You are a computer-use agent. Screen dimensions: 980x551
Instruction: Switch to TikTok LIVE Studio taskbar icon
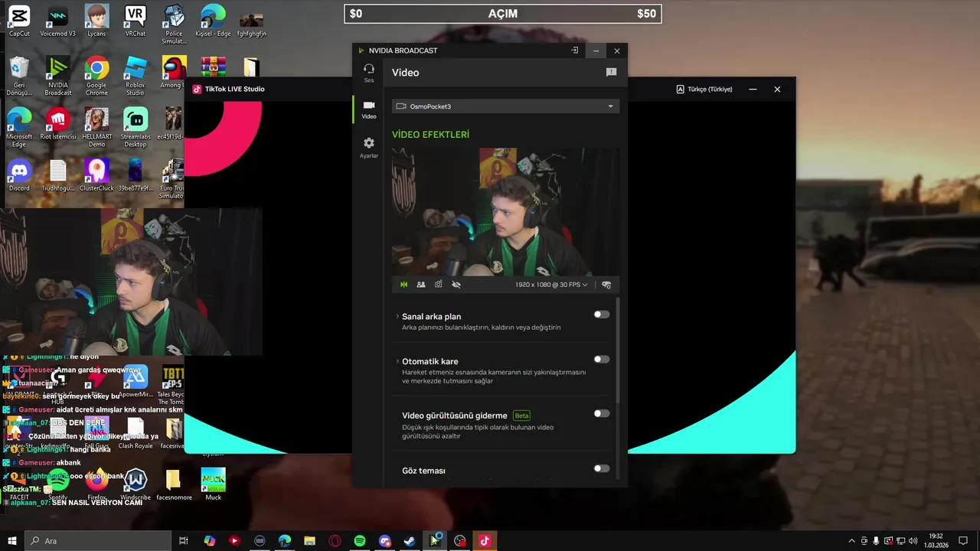point(485,541)
